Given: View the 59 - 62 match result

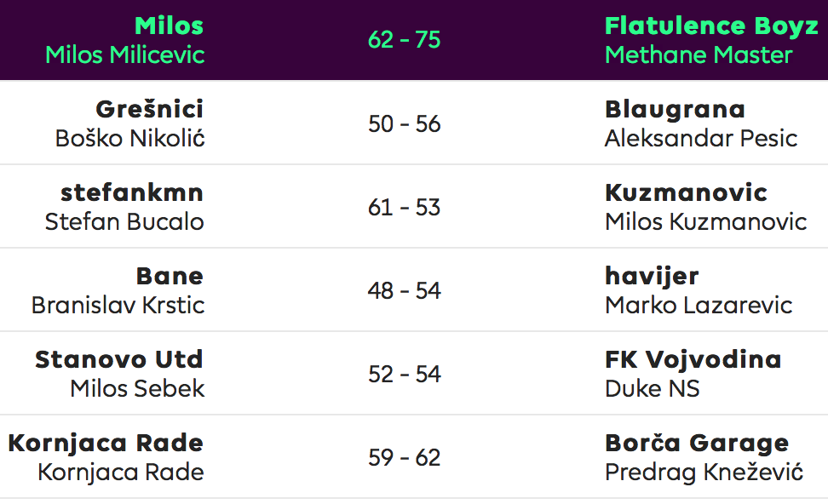Looking at the screenshot, I should tap(404, 457).
